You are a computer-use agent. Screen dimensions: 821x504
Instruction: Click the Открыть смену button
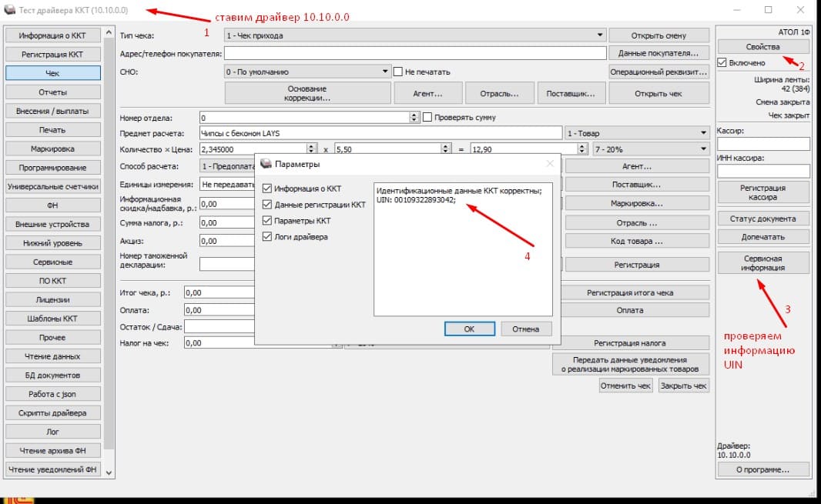click(658, 35)
